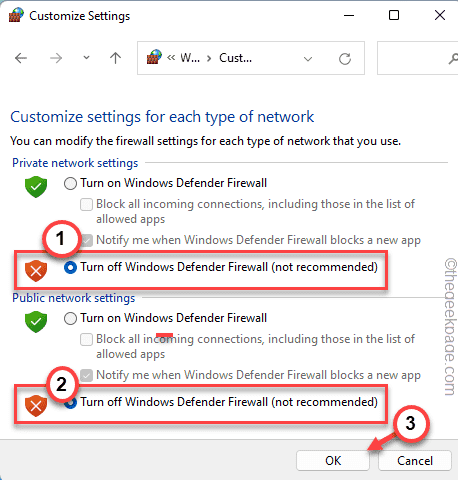
Task: Click the title bar firewall icon
Action: click(x=16, y=15)
